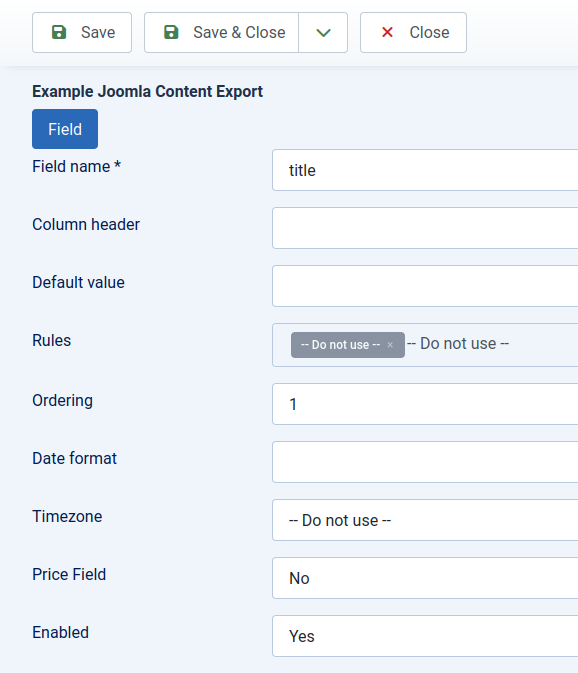Image resolution: width=578 pixels, height=673 pixels.
Task: Click the 'Field name *' label
Action: click(76, 167)
